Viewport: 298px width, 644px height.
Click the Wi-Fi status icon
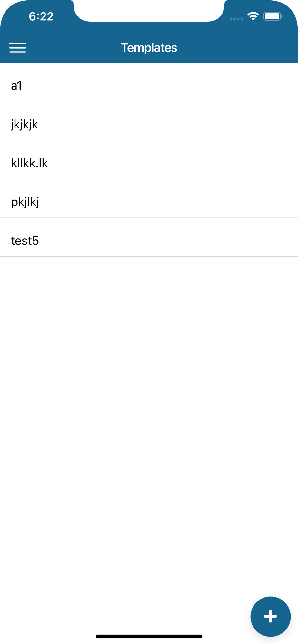253,16
